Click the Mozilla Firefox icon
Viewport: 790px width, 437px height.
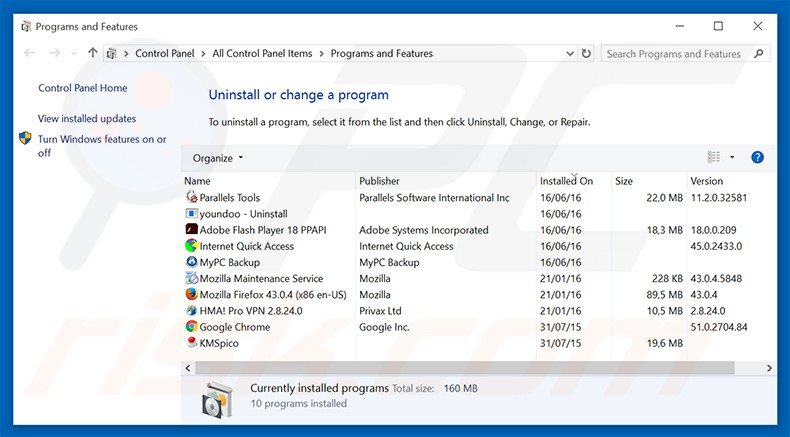coord(191,294)
